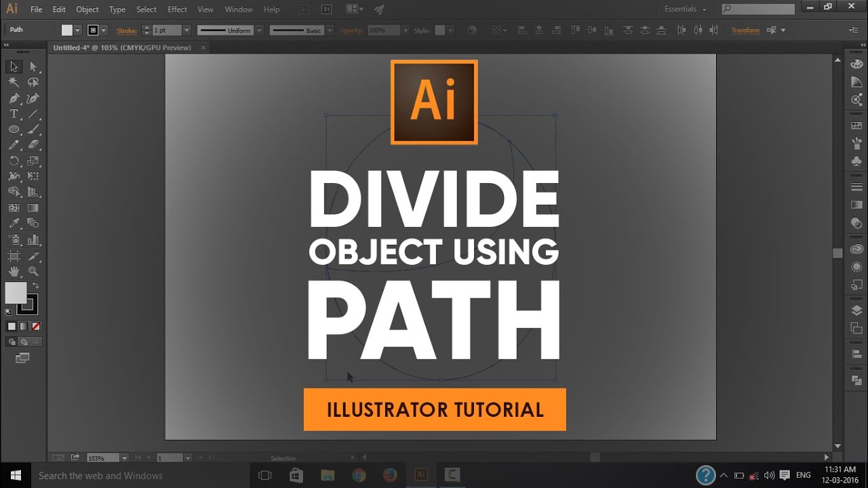
Task: Select the Symbol Sprayer tool
Action: click(x=14, y=240)
